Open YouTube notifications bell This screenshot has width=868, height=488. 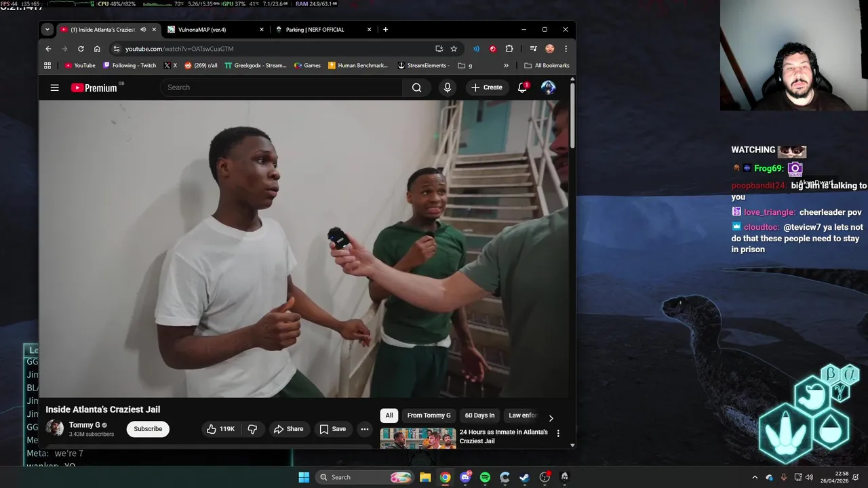522,87
